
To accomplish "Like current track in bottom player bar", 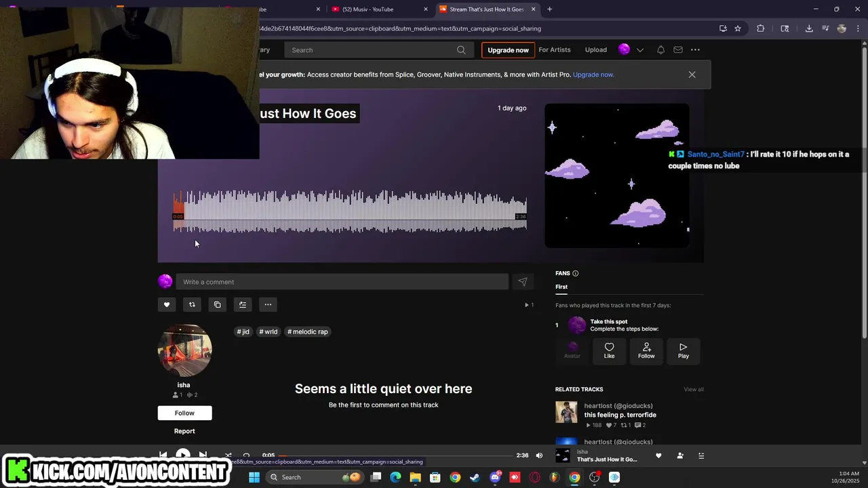I will coord(658,455).
